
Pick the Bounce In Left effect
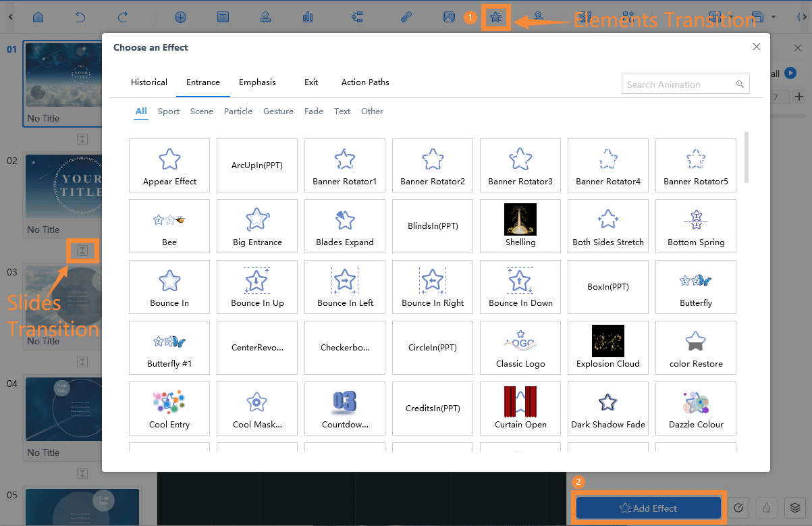(345, 287)
